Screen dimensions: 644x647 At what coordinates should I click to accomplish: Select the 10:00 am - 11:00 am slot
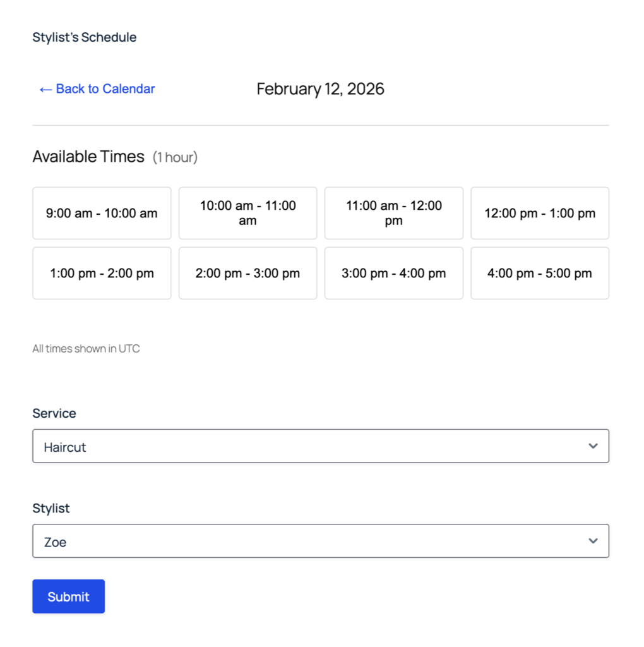pos(247,213)
